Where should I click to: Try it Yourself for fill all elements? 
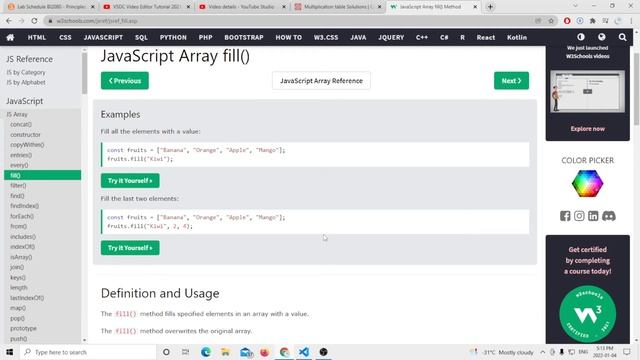click(x=130, y=180)
